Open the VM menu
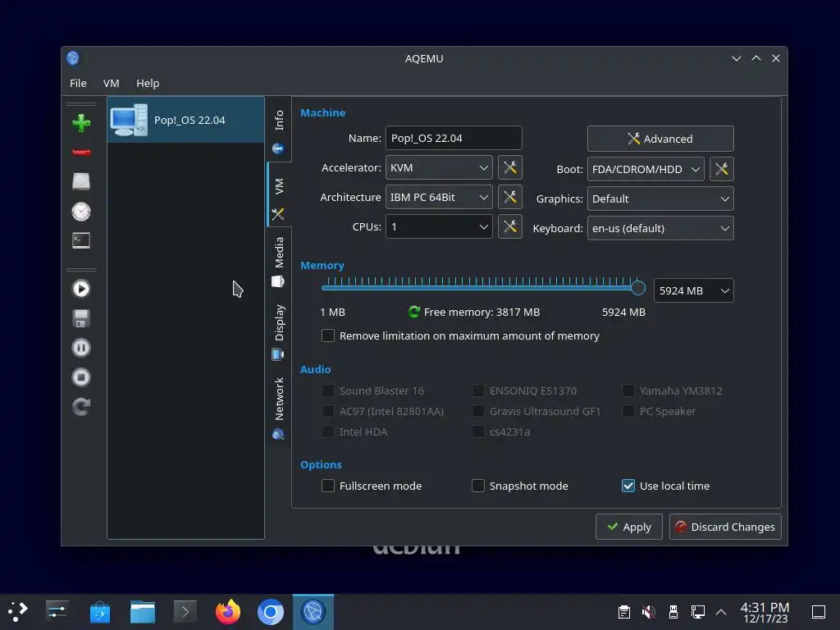 pyautogui.click(x=111, y=83)
